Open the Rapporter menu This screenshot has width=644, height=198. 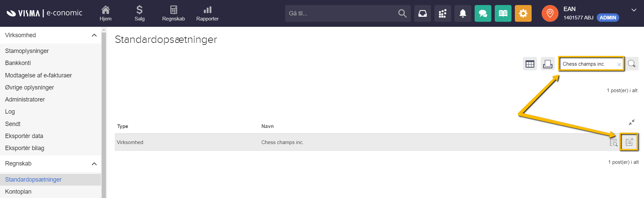click(x=207, y=13)
